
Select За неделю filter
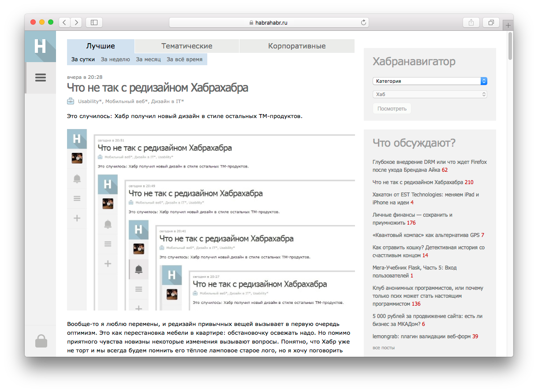(x=115, y=59)
